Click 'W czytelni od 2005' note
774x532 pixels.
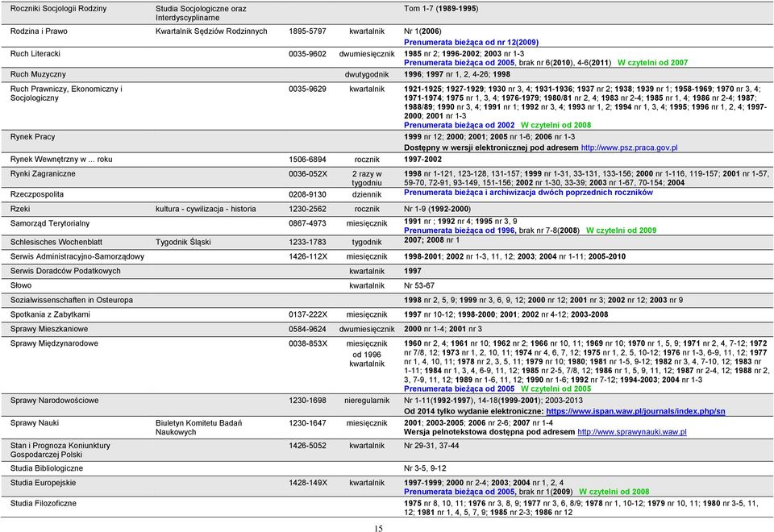pos(556,389)
